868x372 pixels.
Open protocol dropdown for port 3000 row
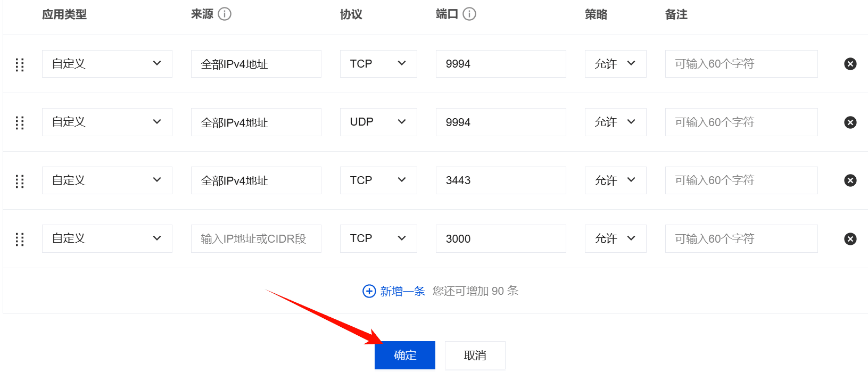pyautogui.click(x=378, y=238)
